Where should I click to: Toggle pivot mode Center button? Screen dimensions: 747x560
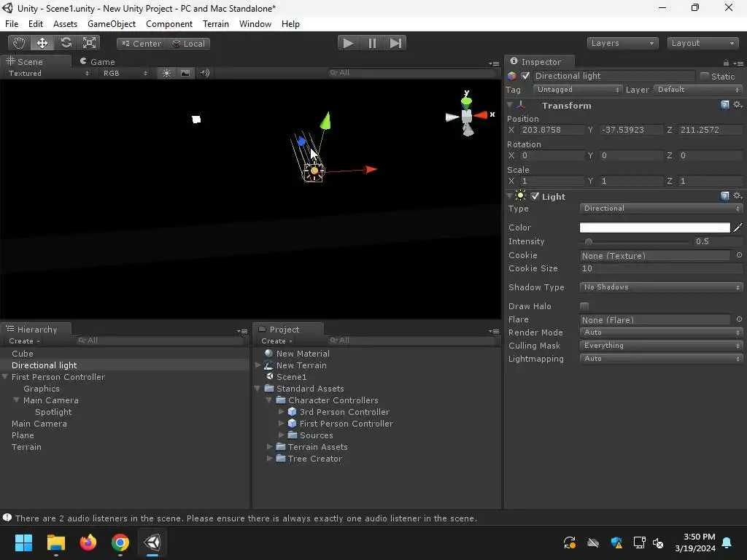[142, 43]
